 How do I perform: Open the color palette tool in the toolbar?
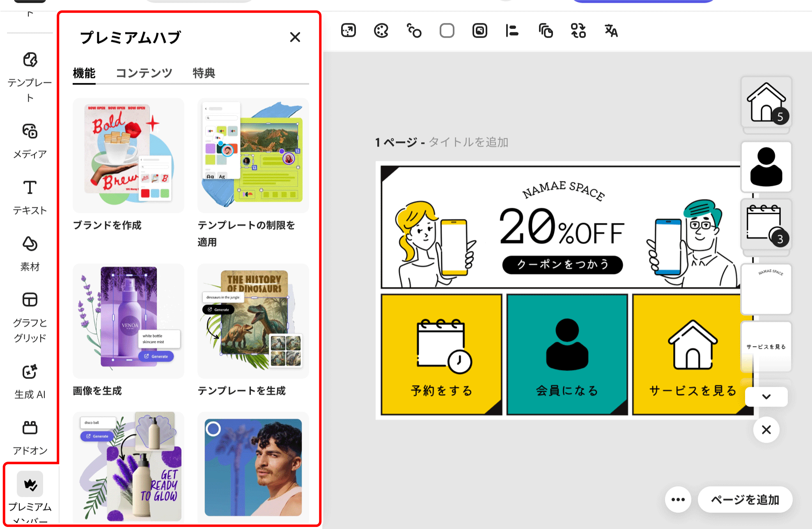381,30
